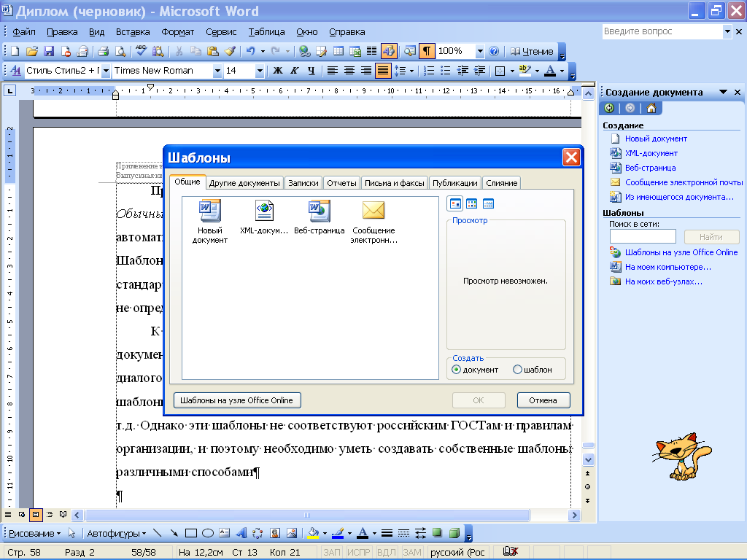The width and height of the screenshot is (747, 560).
Task: Click the Fill Color bucket on Drawing toolbar
Action: [313, 533]
